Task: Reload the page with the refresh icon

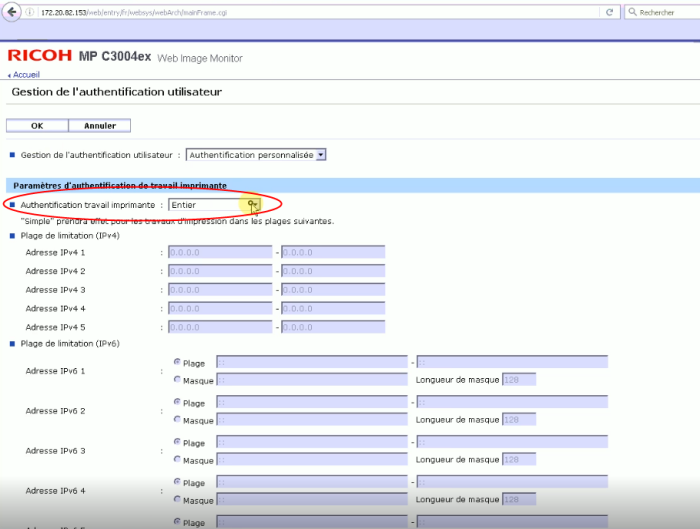Action: point(611,12)
